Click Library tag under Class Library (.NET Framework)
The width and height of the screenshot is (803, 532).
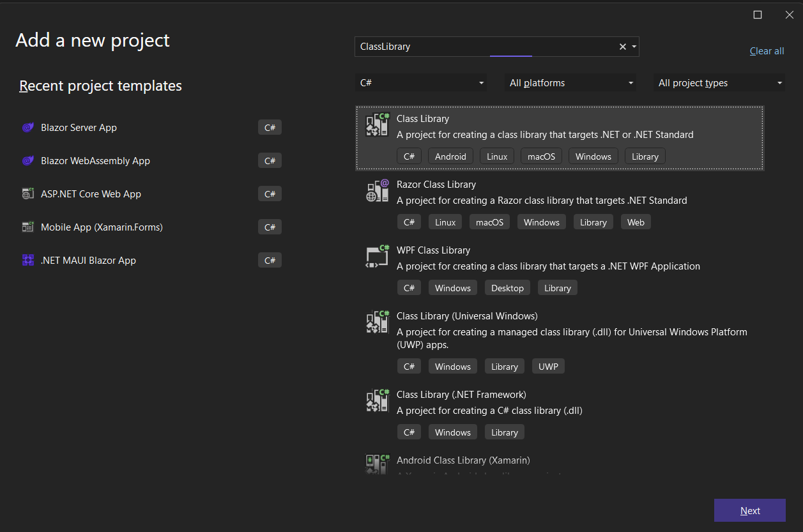click(x=505, y=432)
